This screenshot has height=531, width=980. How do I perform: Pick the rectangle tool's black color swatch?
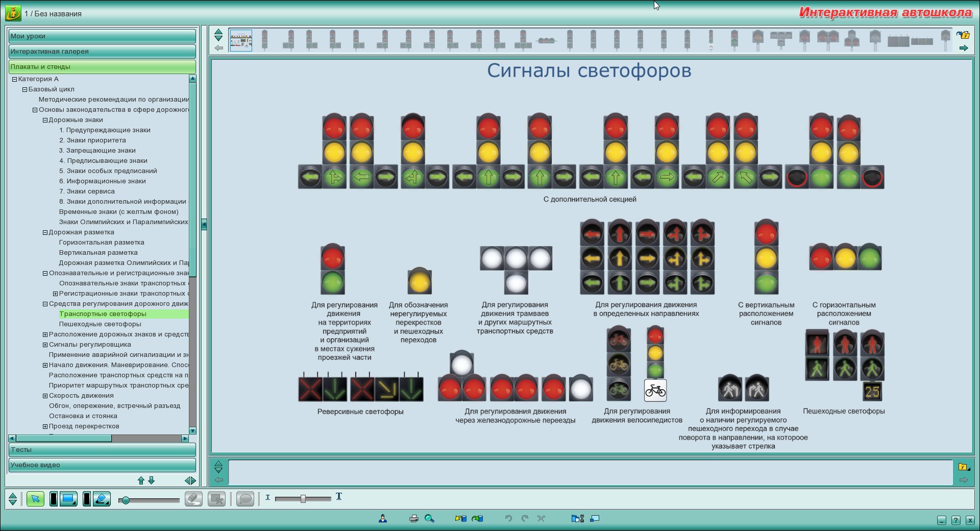click(53, 499)
